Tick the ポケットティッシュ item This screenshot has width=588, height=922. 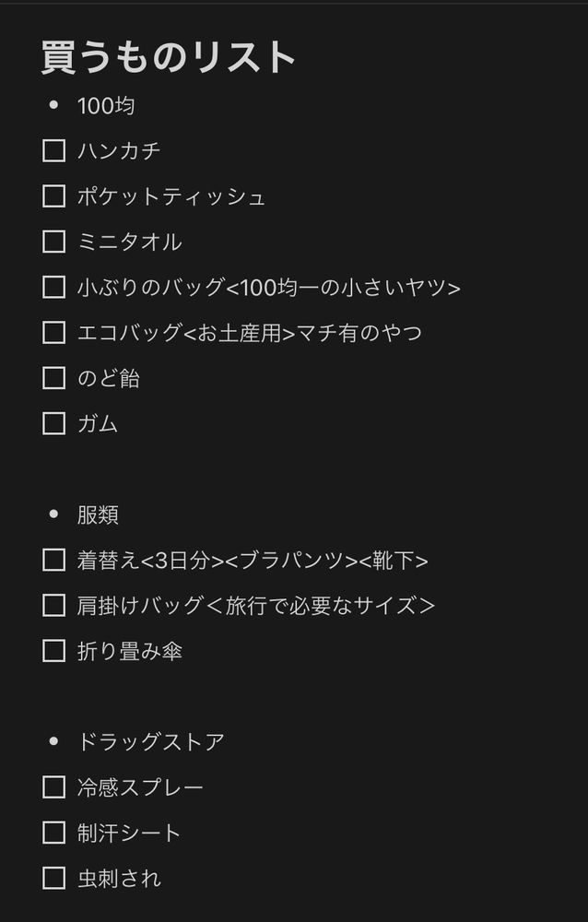click(x=53, y=195)
